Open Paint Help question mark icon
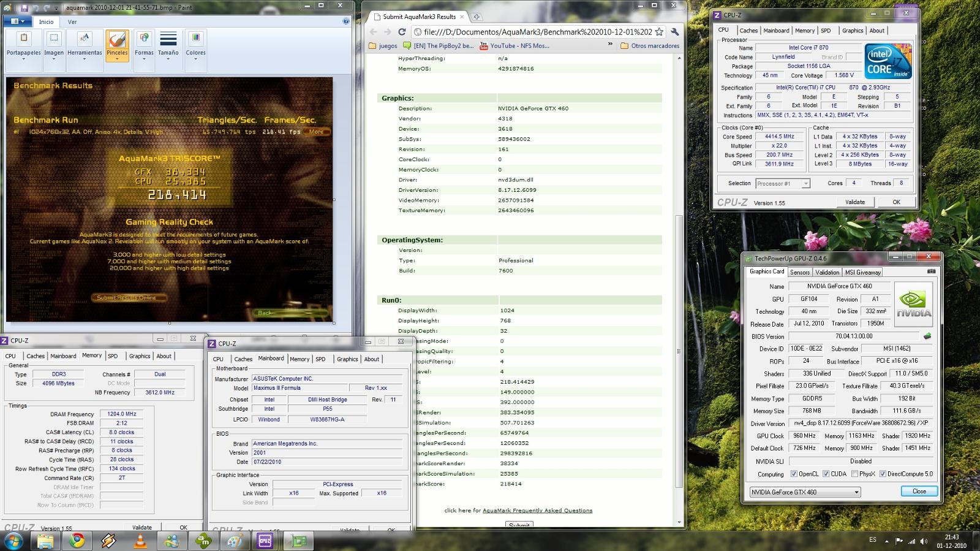This screenshot has width=980, height=551. pyautogui.click(x=347, y=21)
